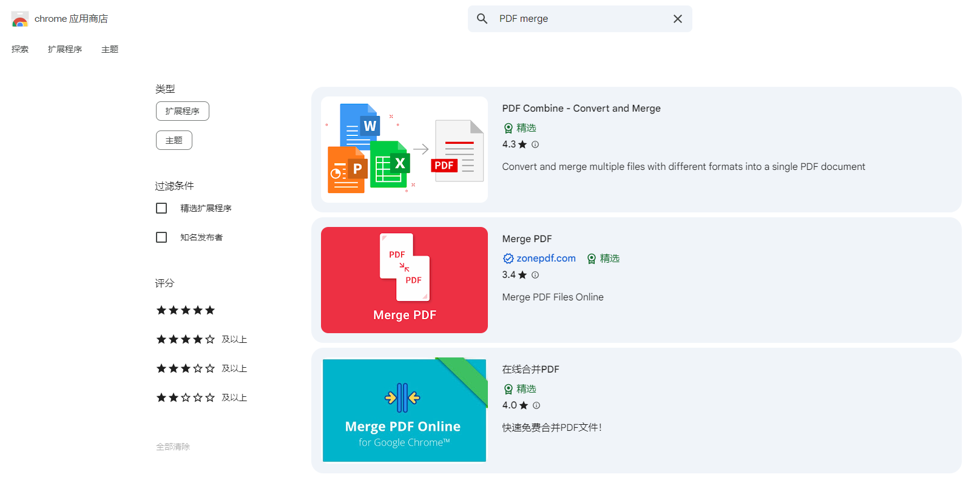Click the Chrome Web Store logo icon
The height and width of the screenshot is (477, 980).
tap(20, 19)
